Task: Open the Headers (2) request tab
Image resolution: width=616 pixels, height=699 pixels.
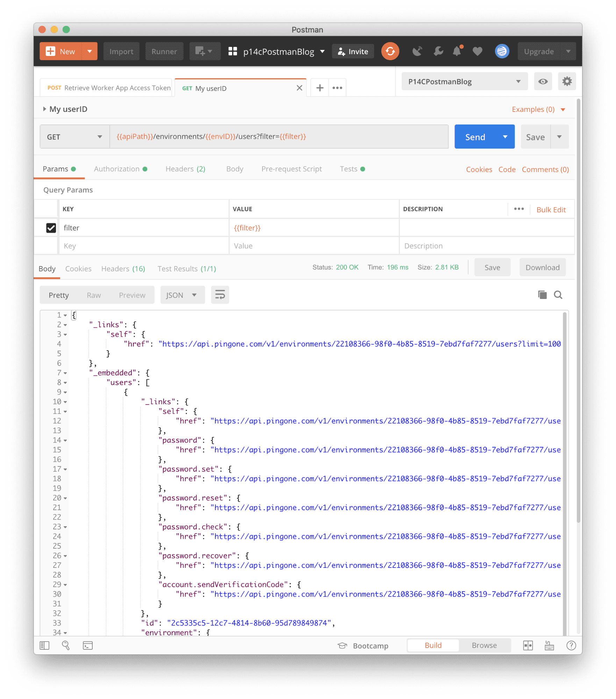Action: (185, 169)
